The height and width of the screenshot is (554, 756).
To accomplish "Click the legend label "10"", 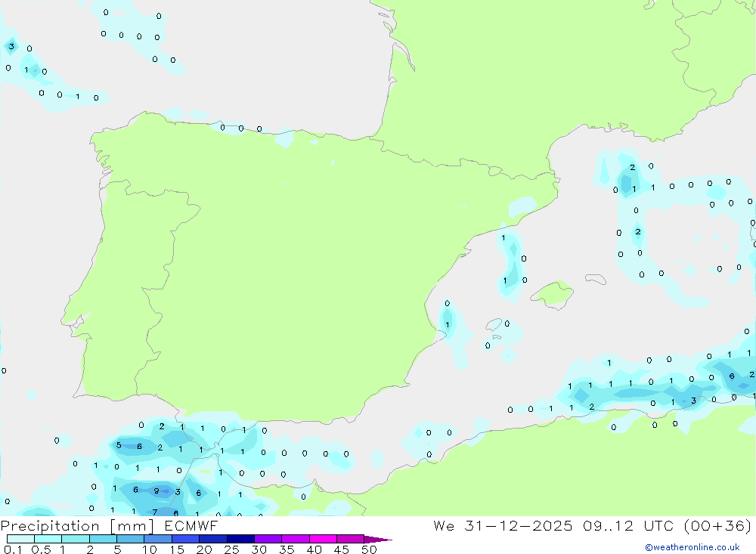I will click(150, 549).
